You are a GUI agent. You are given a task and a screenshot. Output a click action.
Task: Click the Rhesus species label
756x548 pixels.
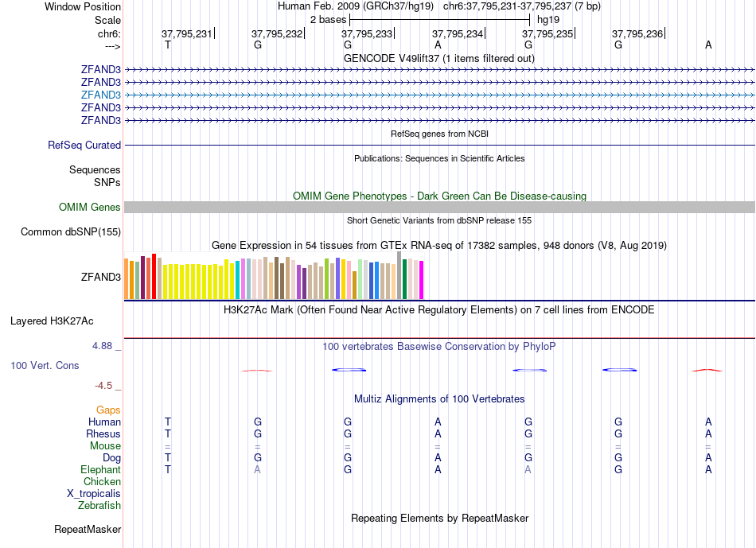(103, 433)
